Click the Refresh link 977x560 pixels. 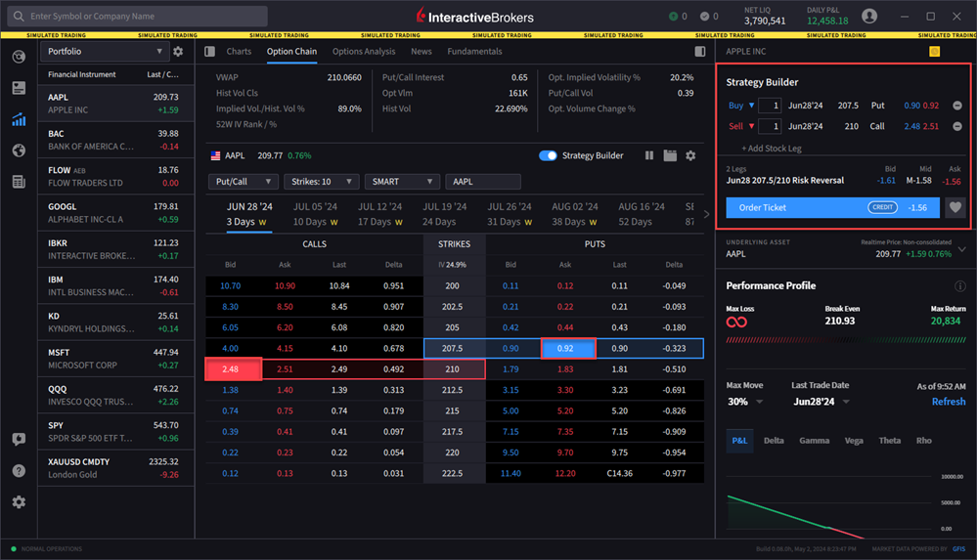click(x=949, y=402)
